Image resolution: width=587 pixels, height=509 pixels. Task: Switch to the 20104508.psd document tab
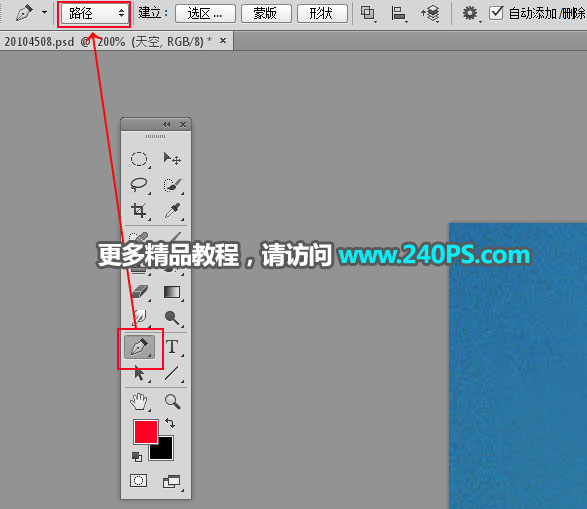pos(108,41)
